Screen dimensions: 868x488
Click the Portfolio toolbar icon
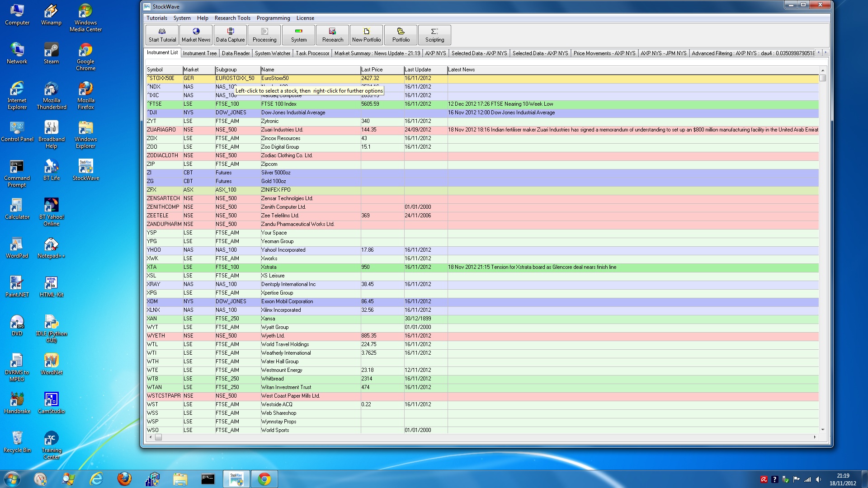point(401,35)
